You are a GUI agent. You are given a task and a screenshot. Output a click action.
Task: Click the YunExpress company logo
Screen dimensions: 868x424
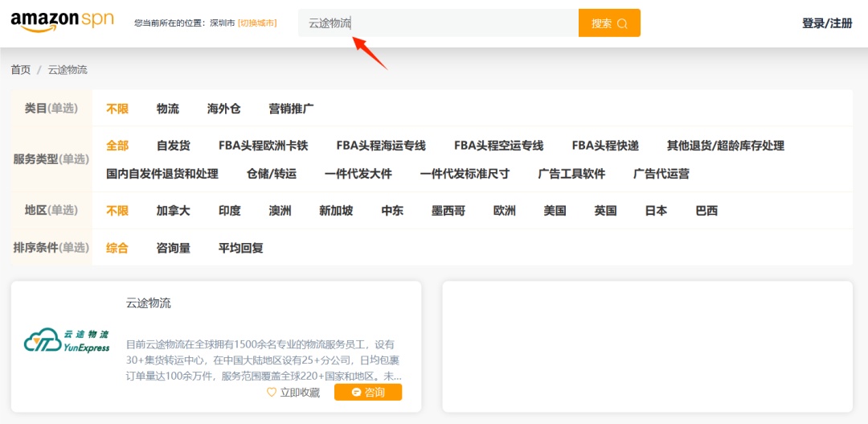[66, 341]
